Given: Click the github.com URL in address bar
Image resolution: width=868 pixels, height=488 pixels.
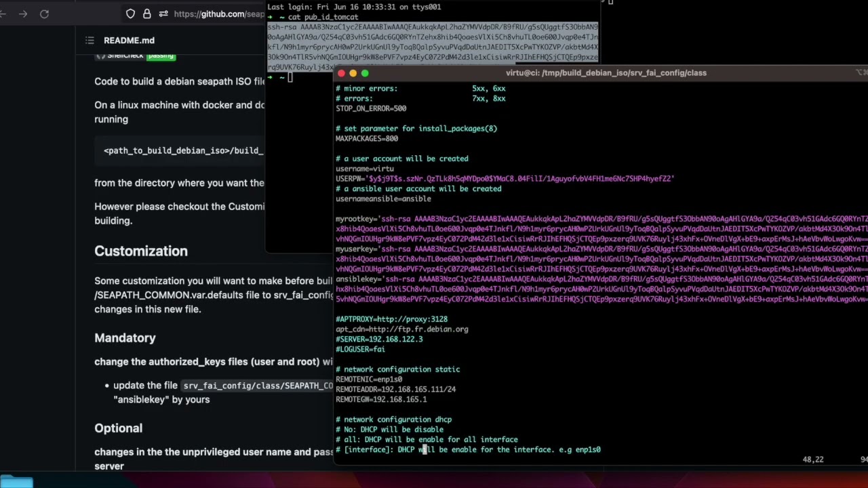Looking at the screenshot, I should click(219, 14).
